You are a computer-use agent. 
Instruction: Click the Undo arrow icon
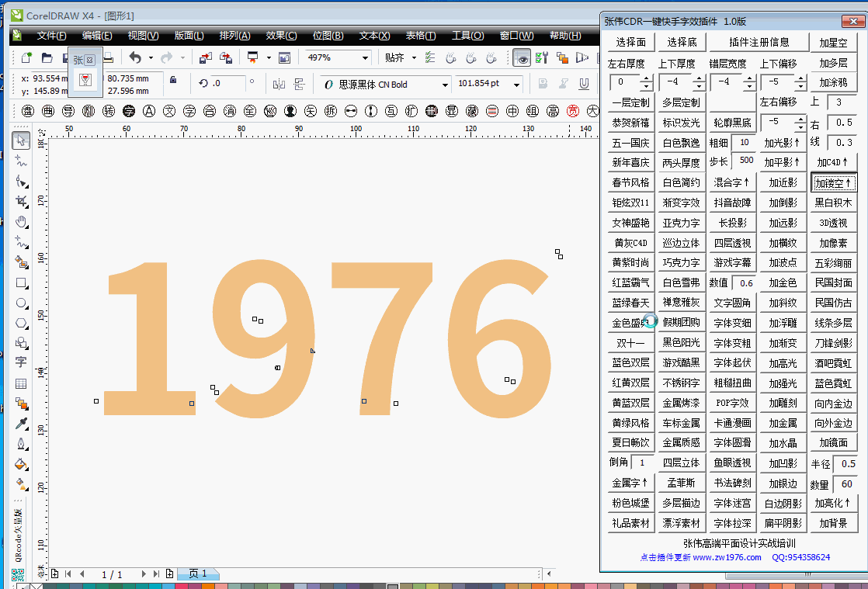click(x=135, y=57)
